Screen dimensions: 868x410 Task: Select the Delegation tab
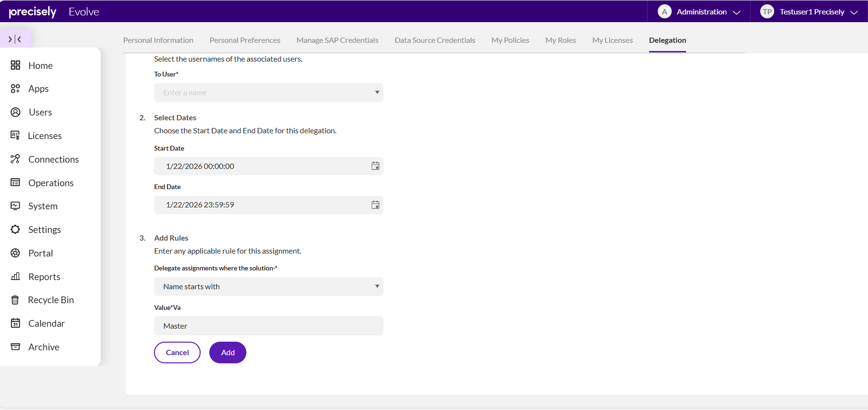667,40
